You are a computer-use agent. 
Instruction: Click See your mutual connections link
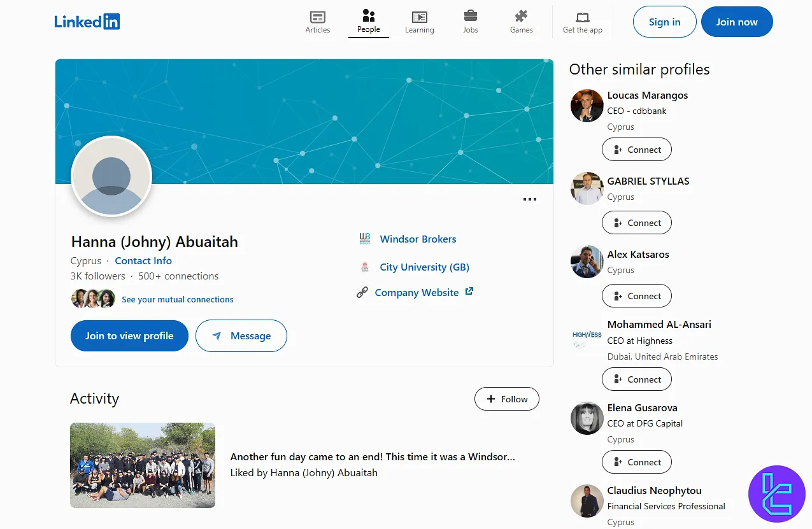pos(178,299)
